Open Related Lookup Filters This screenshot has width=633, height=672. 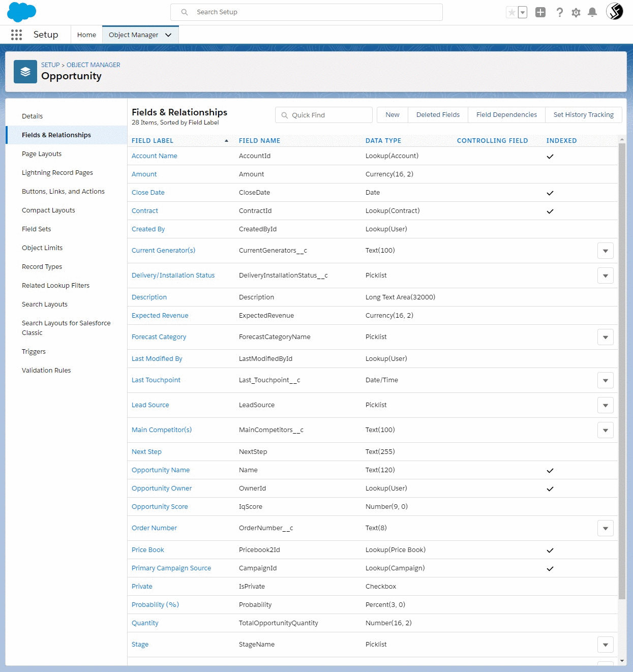[x=55, y=286]
